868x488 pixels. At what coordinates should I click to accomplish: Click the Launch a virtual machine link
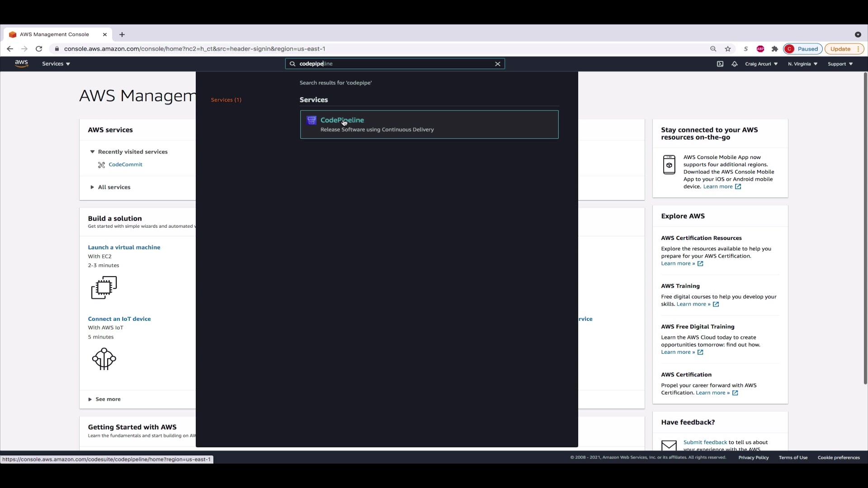(124, 247)
